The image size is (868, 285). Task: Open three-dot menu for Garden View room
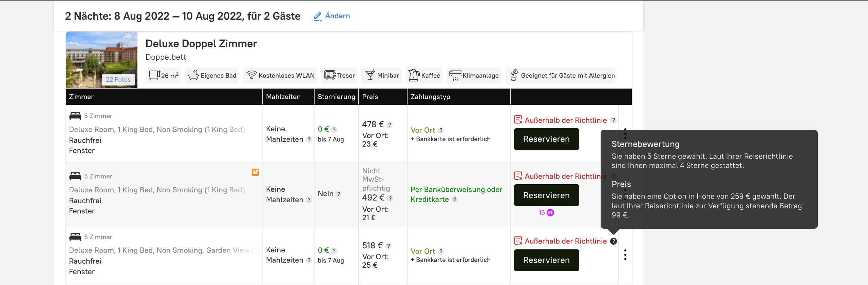pos(625,255)
